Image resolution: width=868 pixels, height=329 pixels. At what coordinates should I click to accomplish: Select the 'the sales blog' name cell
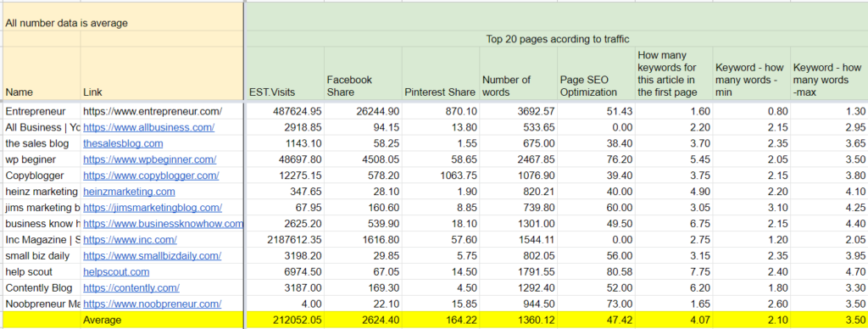(x=41, y=143)
